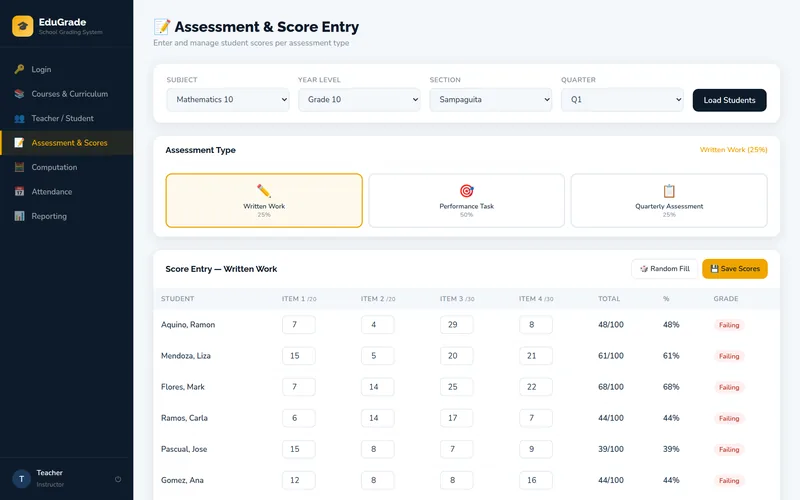Select the Written Work assessment type
The image size is (800, 500).
pos(264,201)
